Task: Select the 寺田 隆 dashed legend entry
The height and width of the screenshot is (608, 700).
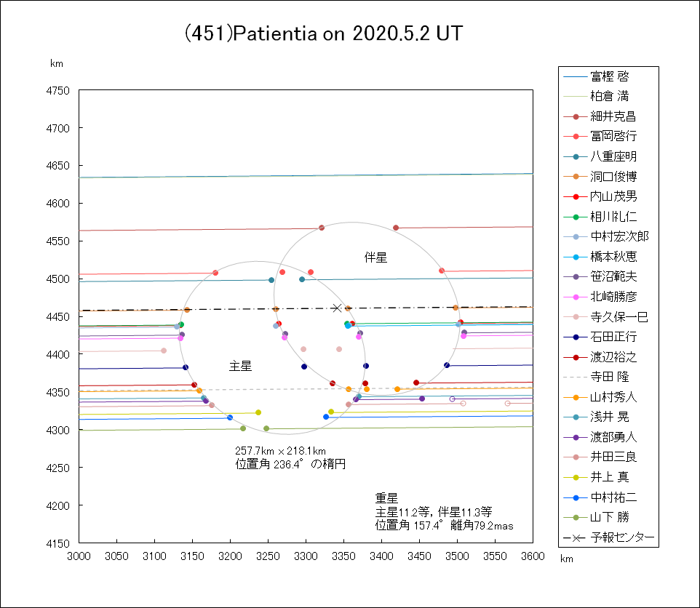Action: [x=610, y=377]
